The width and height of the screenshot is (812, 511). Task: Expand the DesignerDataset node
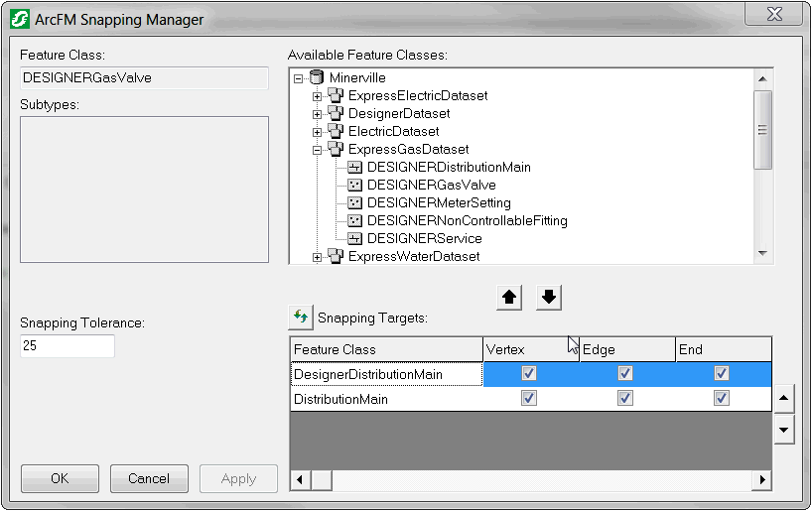pos(317,114)
